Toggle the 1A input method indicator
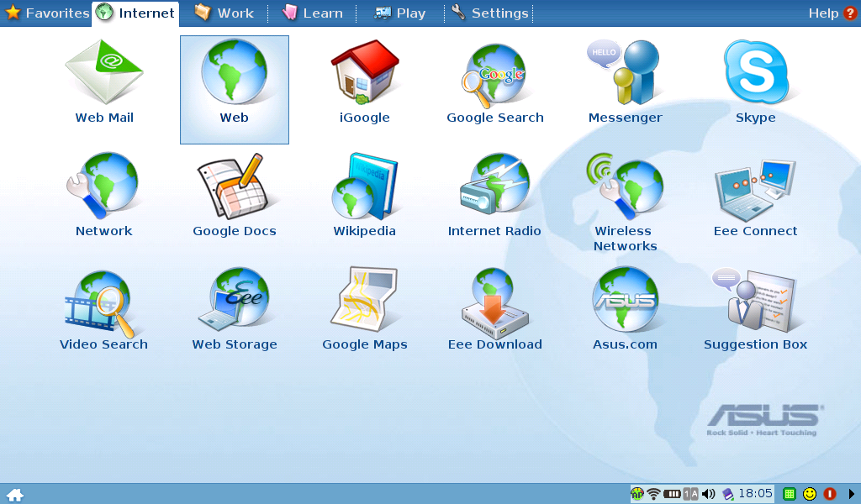This screenshot has height=504, width=861. click(x=691, y=494)
